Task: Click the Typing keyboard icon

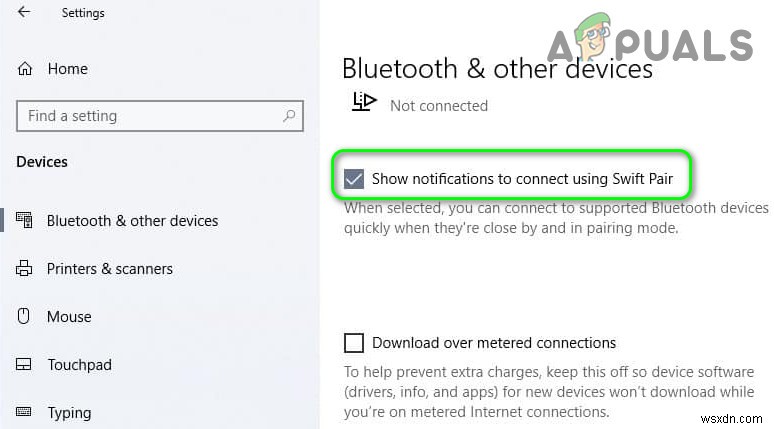Action: point(25,412)
